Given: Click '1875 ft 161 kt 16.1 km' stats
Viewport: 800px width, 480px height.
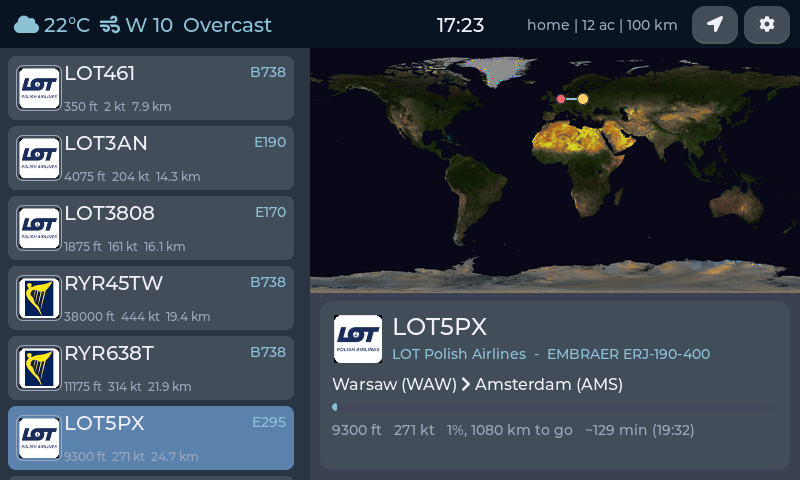Looking at the screenshot, I should click(x=125, y=246).
